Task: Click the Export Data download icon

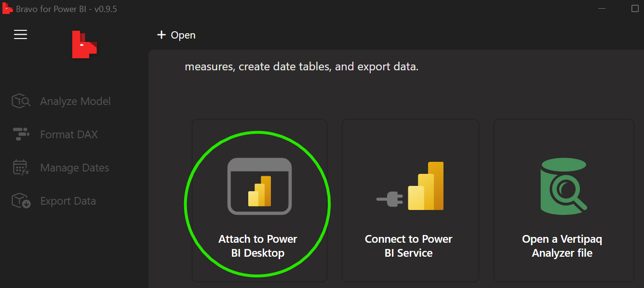Action: click(x=20, y=200)
